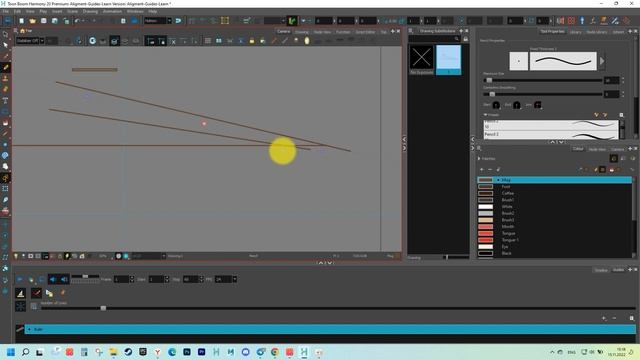Click the arrow beside the pencil stroke preview
The image size is (640, 360).
point(602,61)
